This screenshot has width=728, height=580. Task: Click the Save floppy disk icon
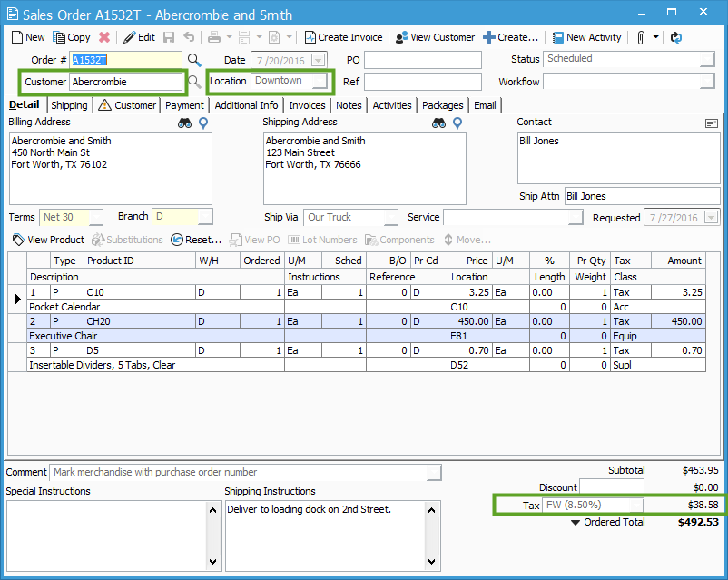tap(169, 37)
